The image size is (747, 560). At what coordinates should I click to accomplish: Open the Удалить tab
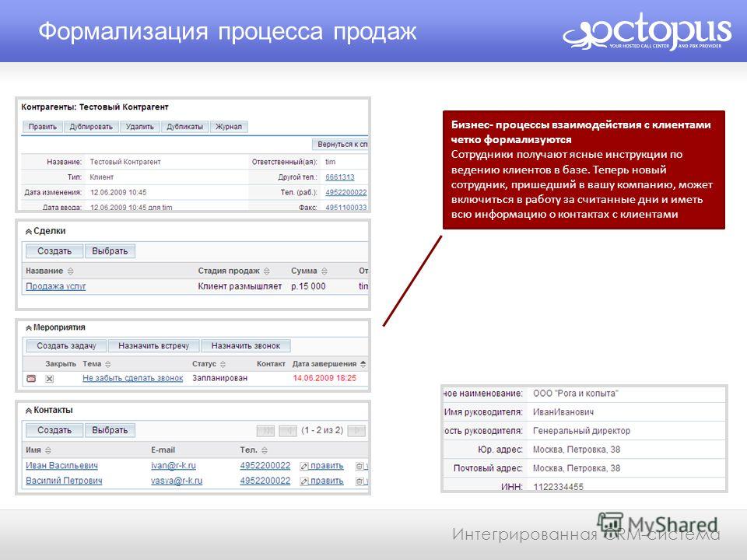point(139,127)
